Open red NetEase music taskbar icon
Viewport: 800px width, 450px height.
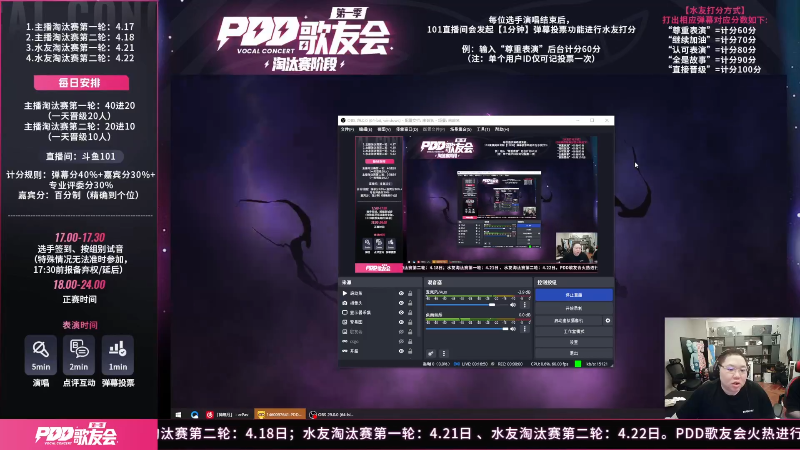[210, 415]
